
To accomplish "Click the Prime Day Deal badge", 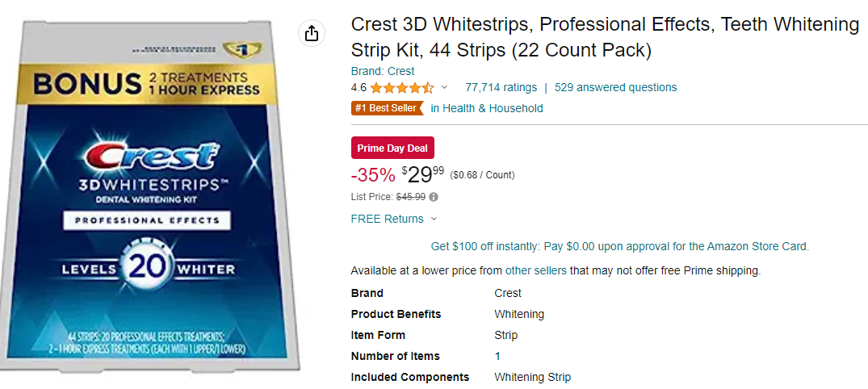I will click(x=392, y=148).
